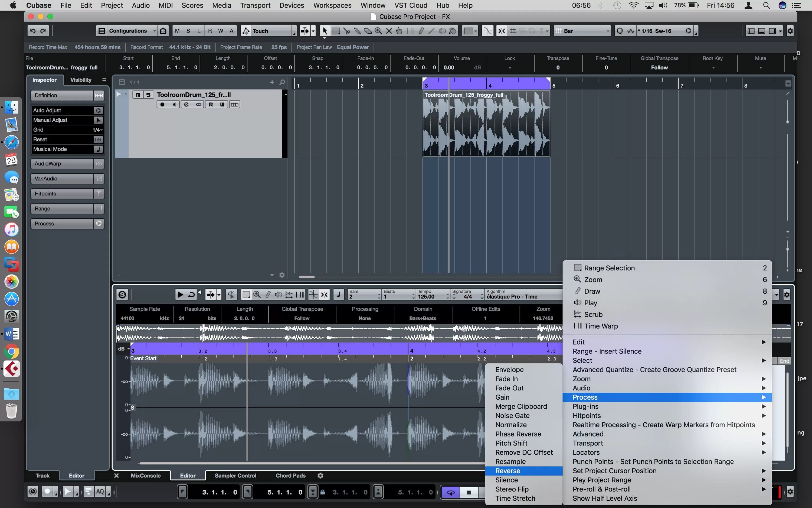The image size is (812, 508).
Task: Open the Grid 1/4 resolution dropdown in the Inspector
Action: coord(98,130)
